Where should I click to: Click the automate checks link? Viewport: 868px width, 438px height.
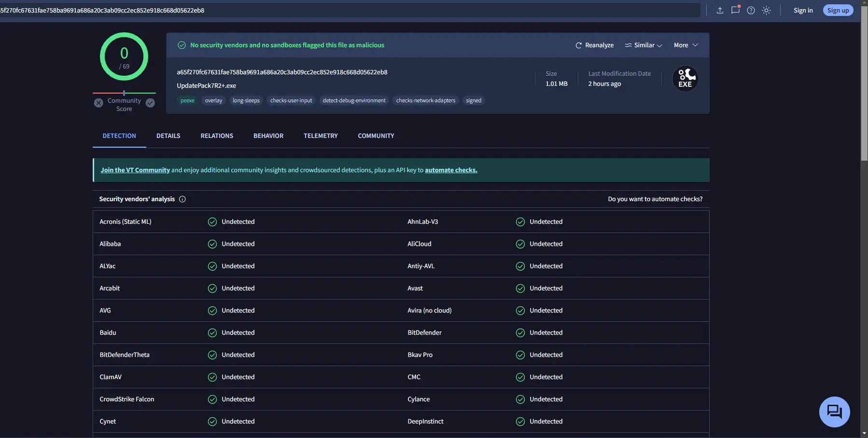tap(451, 170)
